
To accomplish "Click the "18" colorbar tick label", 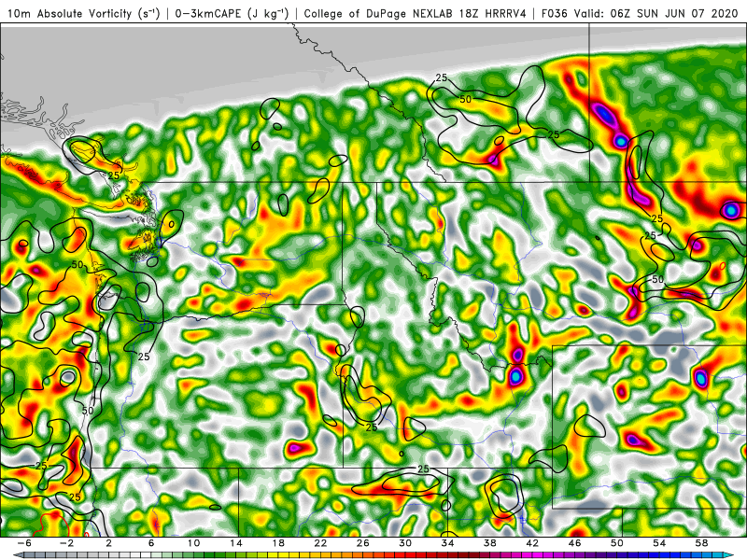I will pyautogui.click(x=278, y=543).
